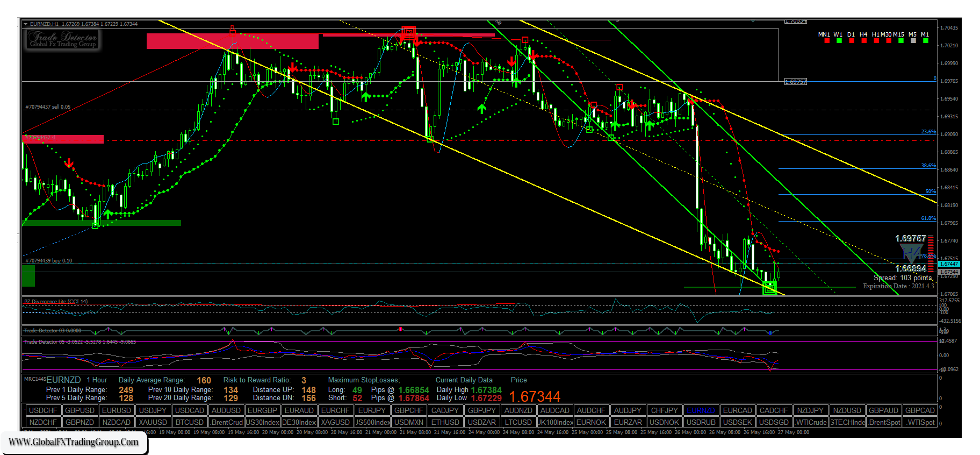Click the gray M5 trend indicator square
The height and width of the screenshot is (455, 980).
[913, 41]
